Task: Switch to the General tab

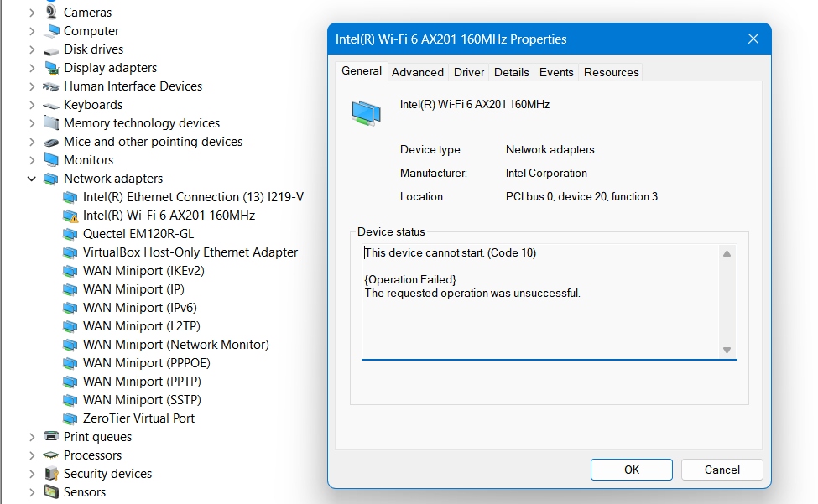Action: 362,71
